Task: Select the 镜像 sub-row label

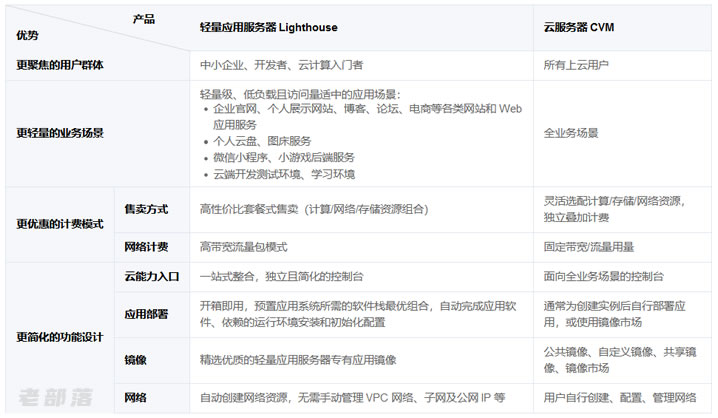Action: click(134, 358)
